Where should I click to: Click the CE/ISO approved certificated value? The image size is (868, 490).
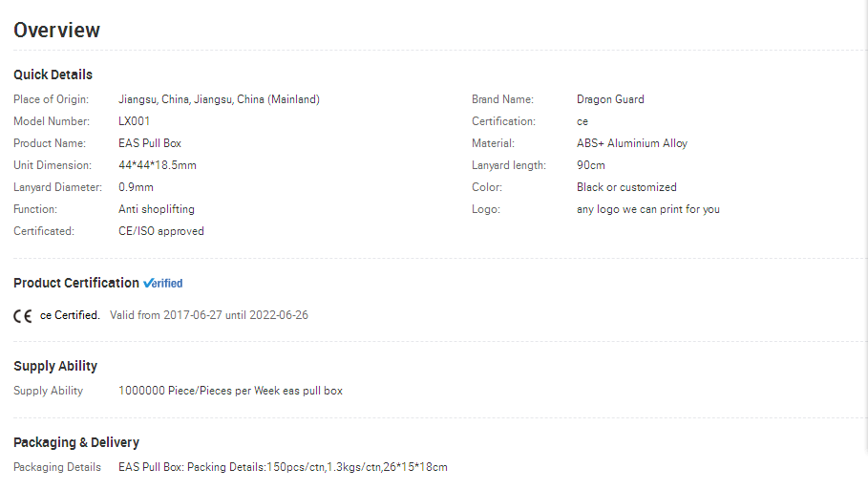[x=161, y=231]
